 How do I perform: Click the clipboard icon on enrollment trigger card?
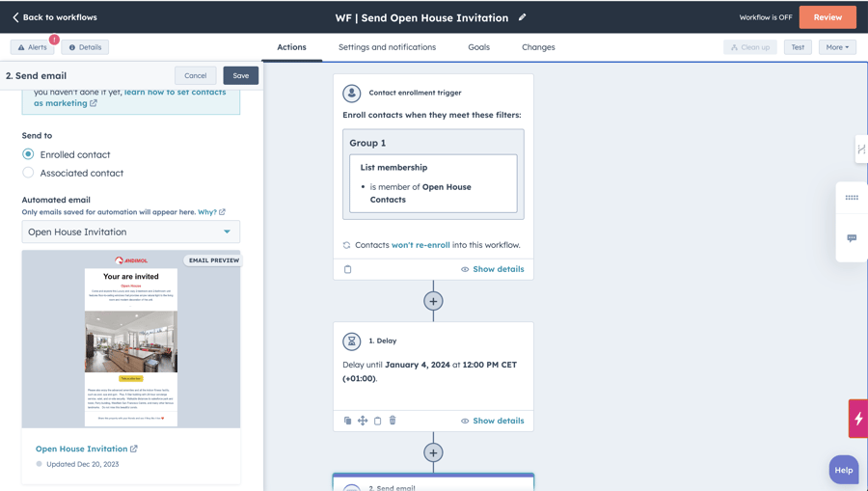pos(348,269)
